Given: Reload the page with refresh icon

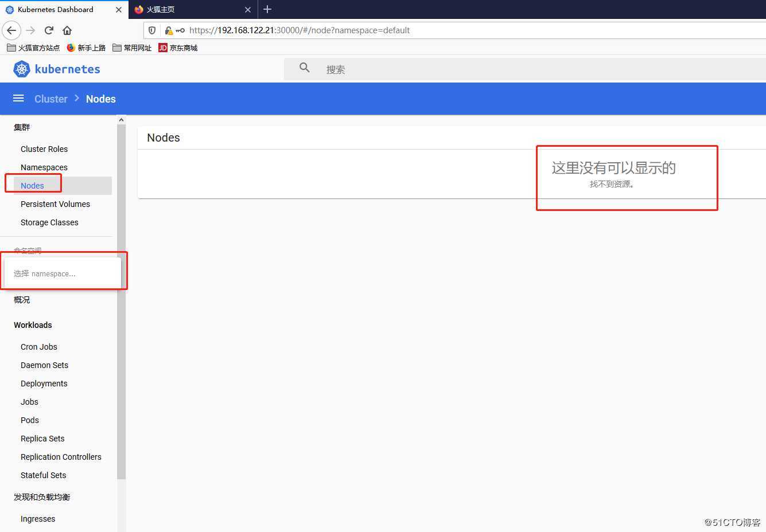Looking at the screenshot, I should pos(49,30).
